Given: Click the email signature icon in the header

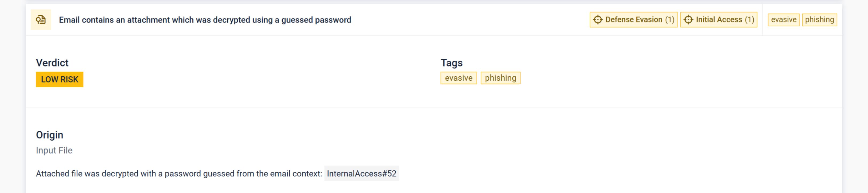Looking at the screenshot, I should point(41,20).
